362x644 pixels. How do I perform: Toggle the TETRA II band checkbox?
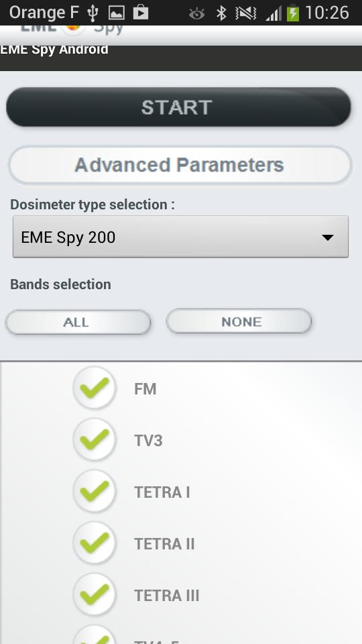(95, 543)
